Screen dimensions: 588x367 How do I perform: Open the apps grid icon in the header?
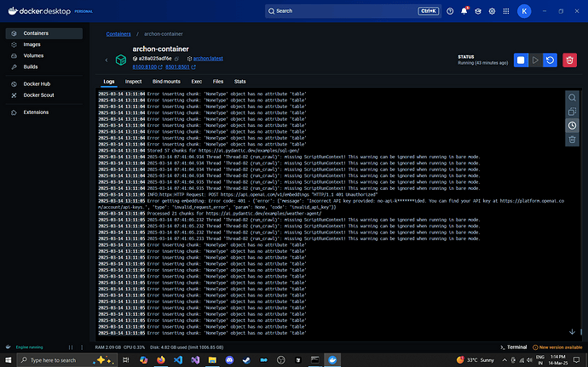click(506, 11)
